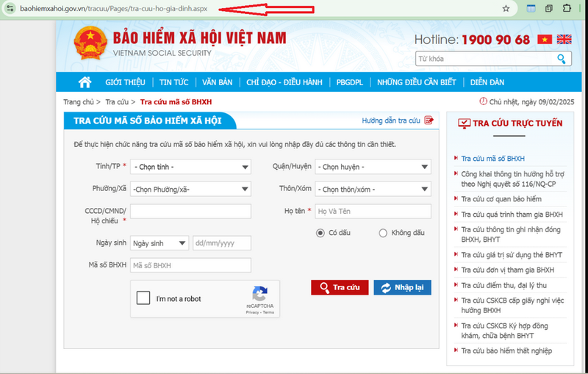
Task: Click the Tra cứu mã số BHXH breadcrumb
Action: (x=176, y=102)
